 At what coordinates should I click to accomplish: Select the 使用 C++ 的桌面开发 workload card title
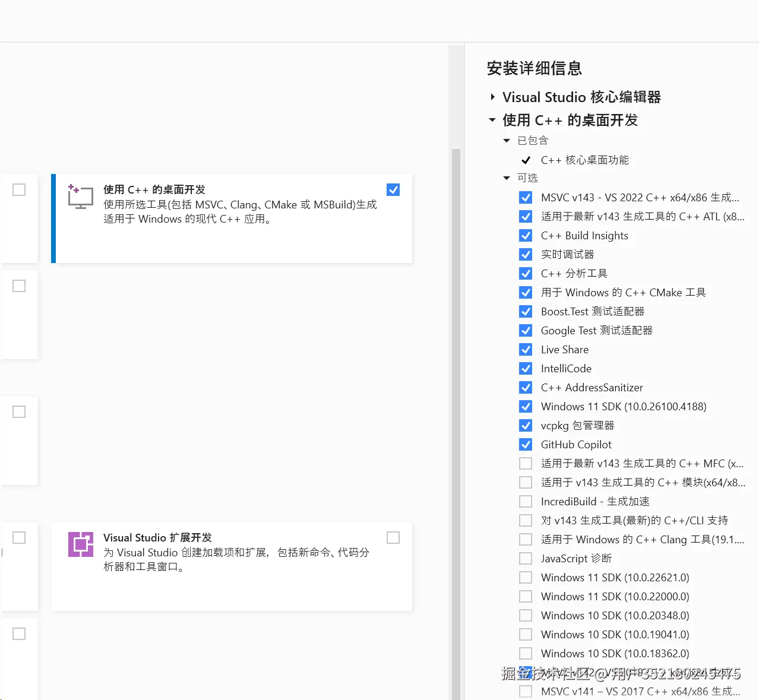(x=154, y=189)
